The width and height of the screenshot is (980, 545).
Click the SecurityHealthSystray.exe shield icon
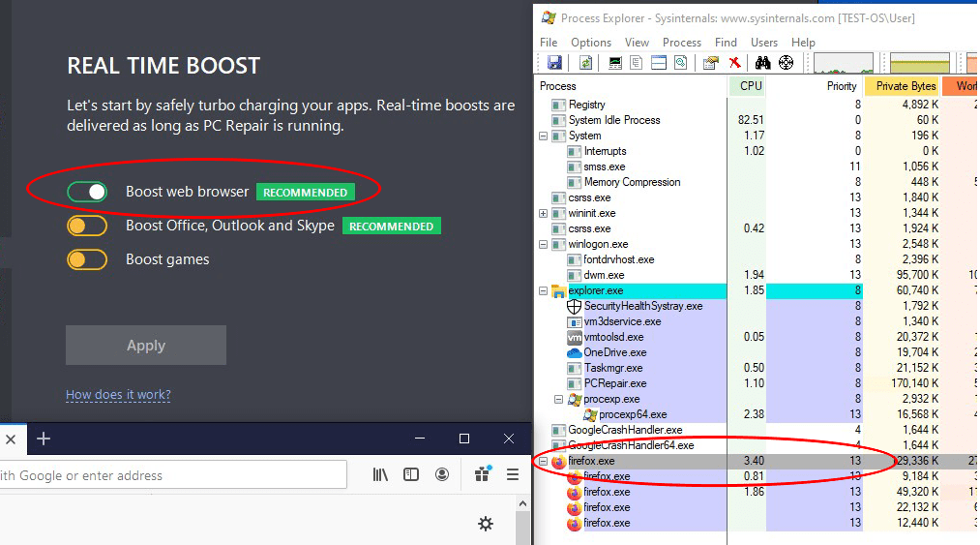click(x=574, y=307)
